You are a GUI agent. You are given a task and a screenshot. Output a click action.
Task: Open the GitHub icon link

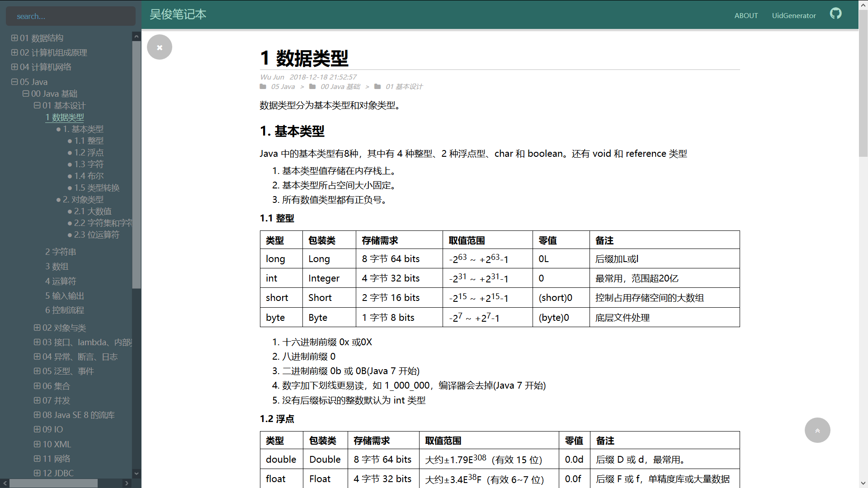coord(835,14)
